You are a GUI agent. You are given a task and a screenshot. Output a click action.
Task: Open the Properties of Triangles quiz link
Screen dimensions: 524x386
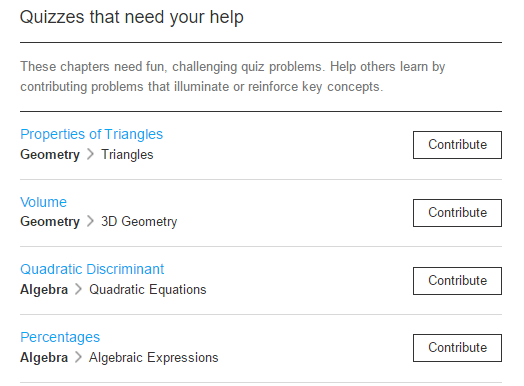tap(92, 134)
